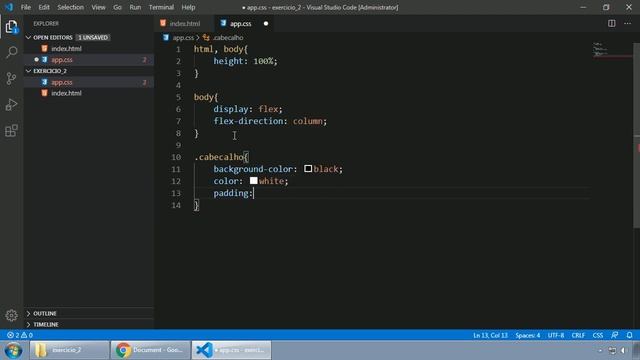Click the split editor right icon
Viewport: 640px width, 360px height.
point(611,23)
